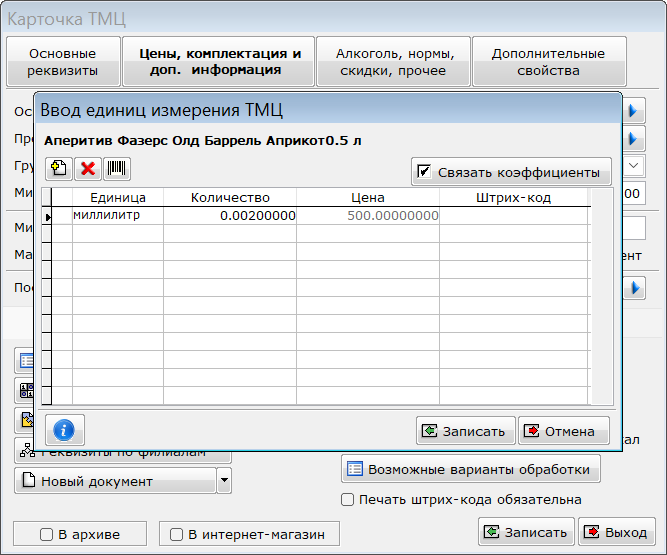Image resolution: width=667 pixels, height=555 pixels.
Task: Tick Печать штрих-кода обязательна
Action: click(348, 499)
